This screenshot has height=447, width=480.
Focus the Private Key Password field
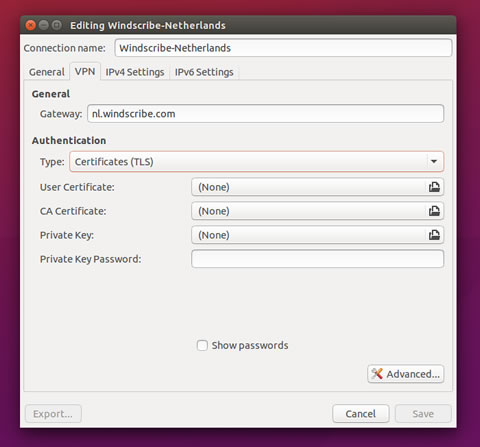click(317, 259)
